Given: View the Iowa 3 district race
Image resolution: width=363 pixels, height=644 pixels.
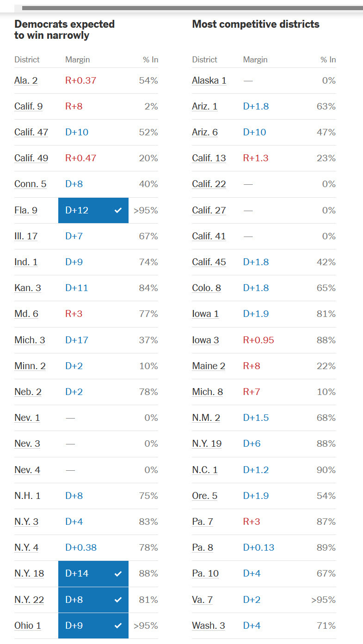Looking at the screenshot, I should coord(205,340).
